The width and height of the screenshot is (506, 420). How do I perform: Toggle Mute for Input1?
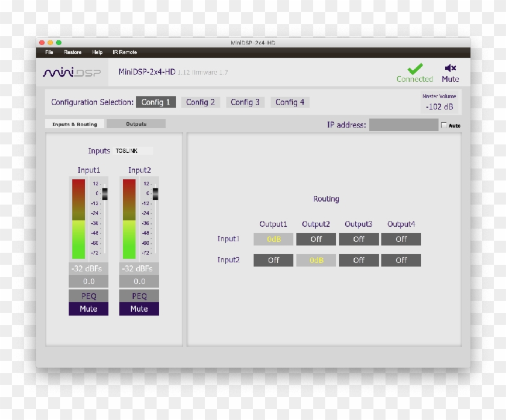click(89, 309)
